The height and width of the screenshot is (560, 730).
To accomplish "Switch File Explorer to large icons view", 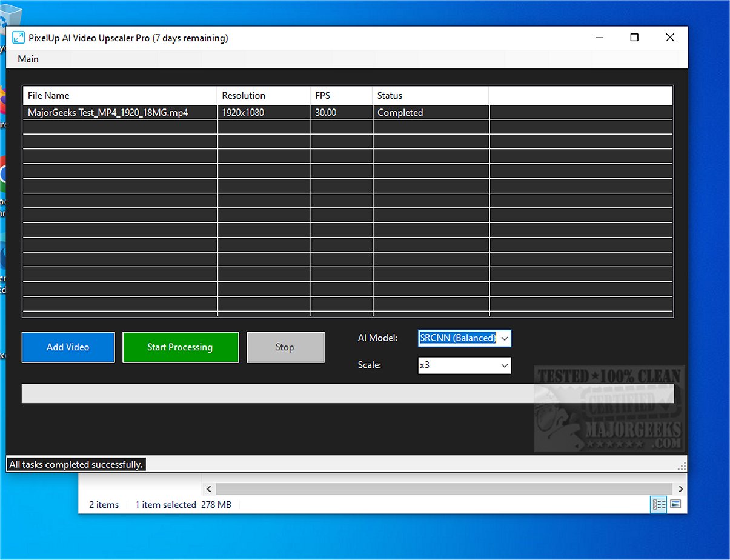I will point(675,504).
